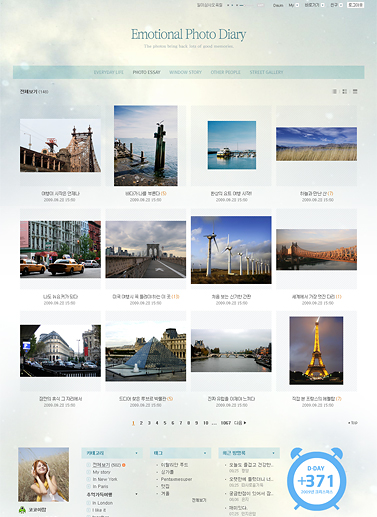Image resolution: width=377 pixels, height=517 pixels.
Task: Go to page 5
Action: 165,423
